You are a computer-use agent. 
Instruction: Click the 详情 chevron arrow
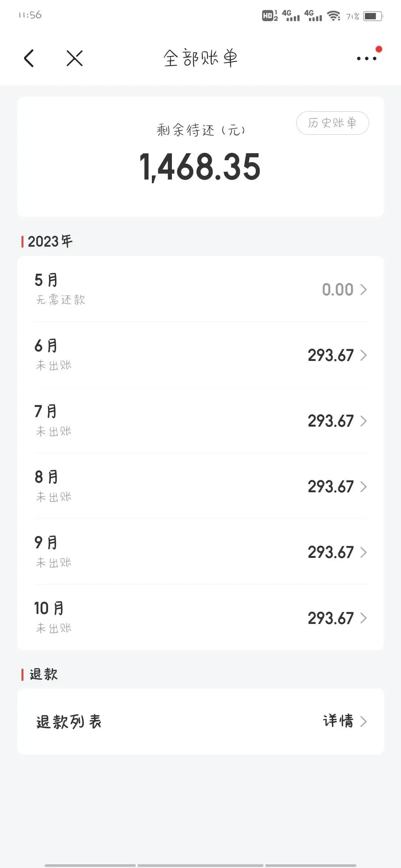pos(364,721)
